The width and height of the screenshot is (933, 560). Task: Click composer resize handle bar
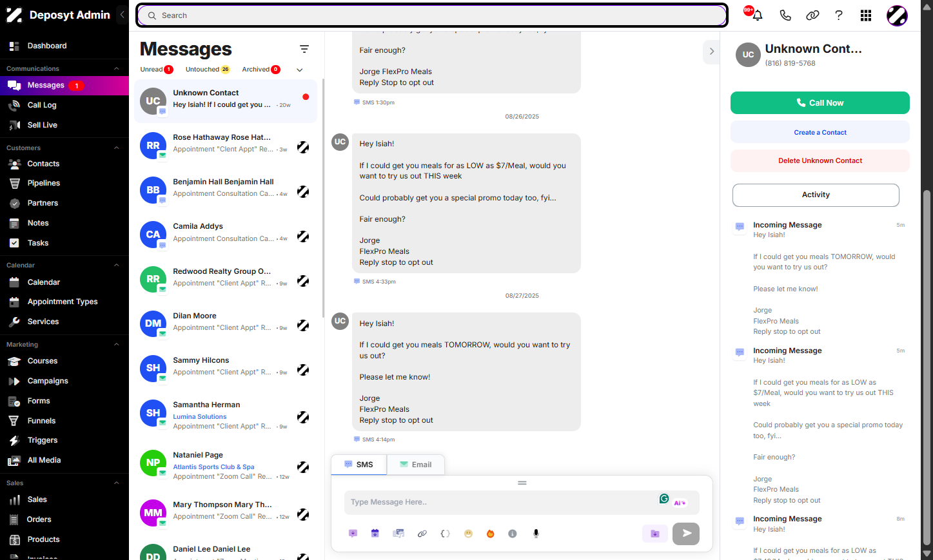coord(522,483)
